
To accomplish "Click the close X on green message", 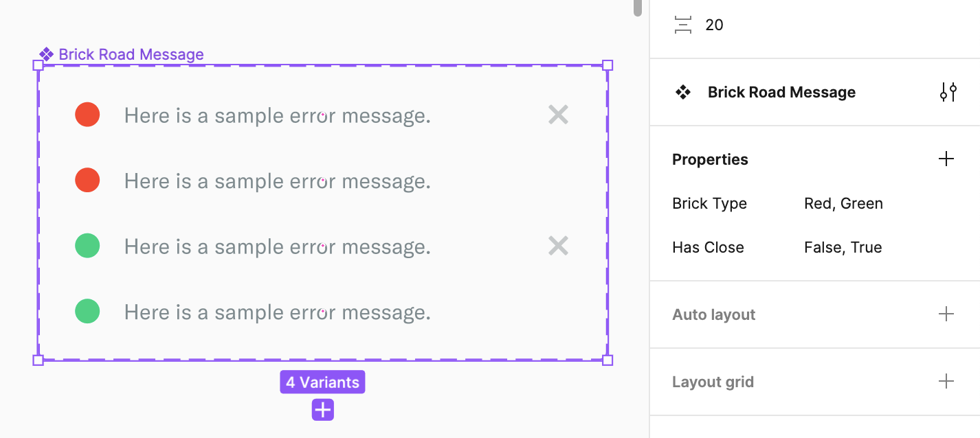I will [558, 246].
